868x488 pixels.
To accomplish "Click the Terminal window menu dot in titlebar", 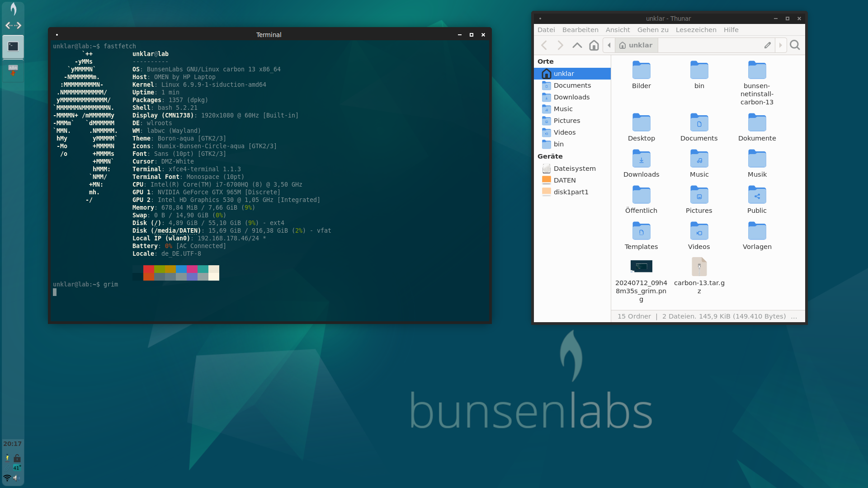I will pos(57,35).
